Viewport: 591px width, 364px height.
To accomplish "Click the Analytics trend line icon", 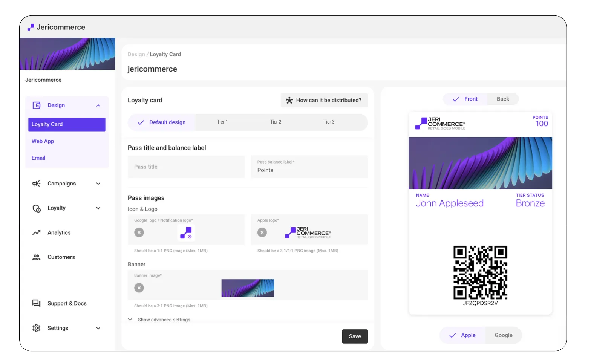I will click(36, 233).
